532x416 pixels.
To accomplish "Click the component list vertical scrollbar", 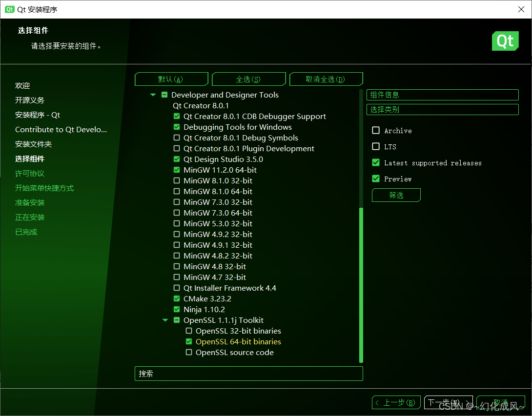I will [361, 285].
